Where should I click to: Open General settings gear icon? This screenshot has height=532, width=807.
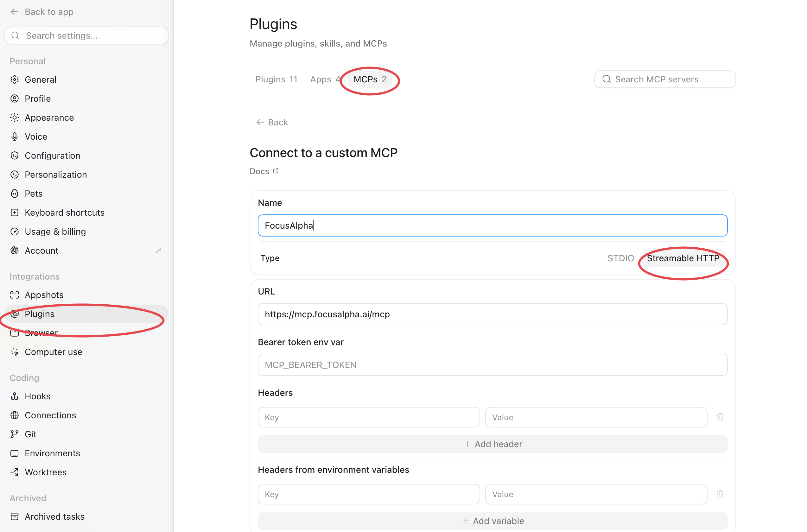pos(15,79)
